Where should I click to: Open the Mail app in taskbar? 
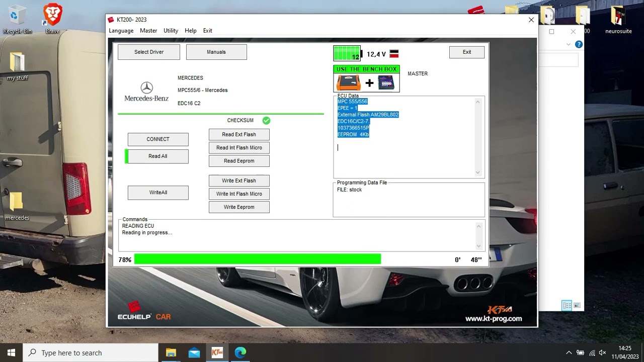point(194,353)
